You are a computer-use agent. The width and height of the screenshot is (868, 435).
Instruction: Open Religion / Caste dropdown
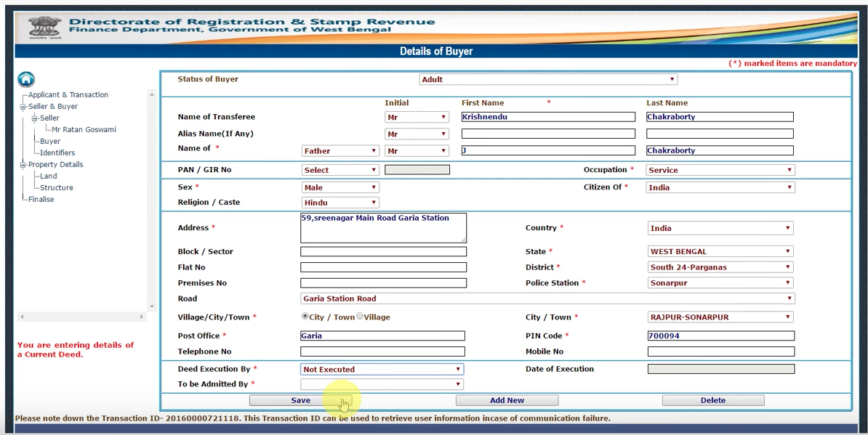[x=340, y=203]
